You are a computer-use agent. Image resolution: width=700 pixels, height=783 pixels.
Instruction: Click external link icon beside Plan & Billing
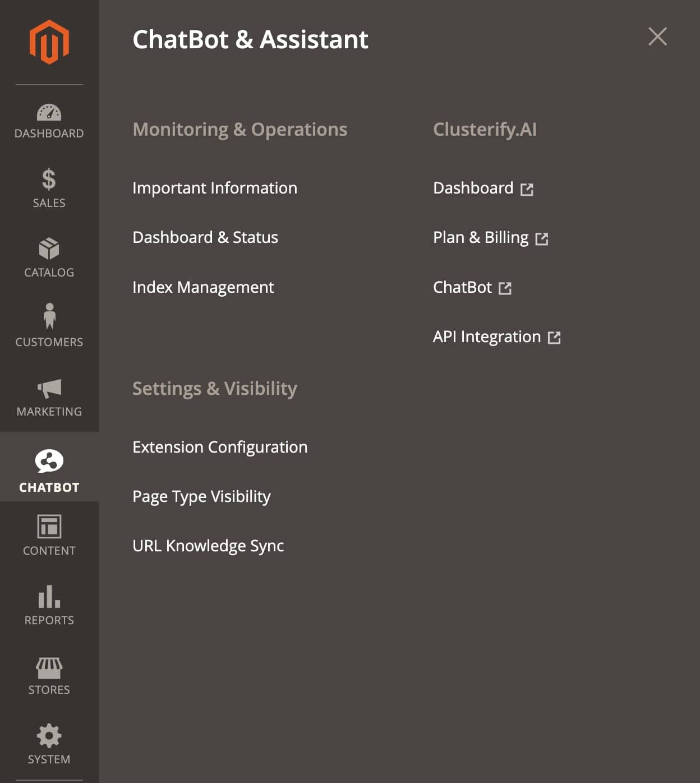(542, 239)
